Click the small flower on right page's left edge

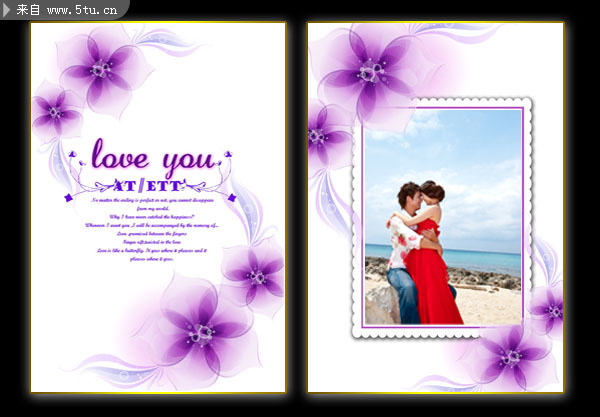321,136
